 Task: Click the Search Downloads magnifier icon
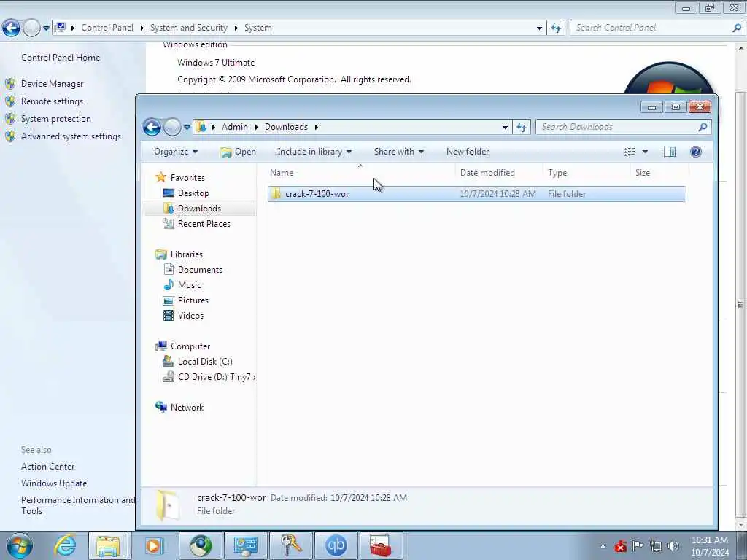(x=703, y=127)
